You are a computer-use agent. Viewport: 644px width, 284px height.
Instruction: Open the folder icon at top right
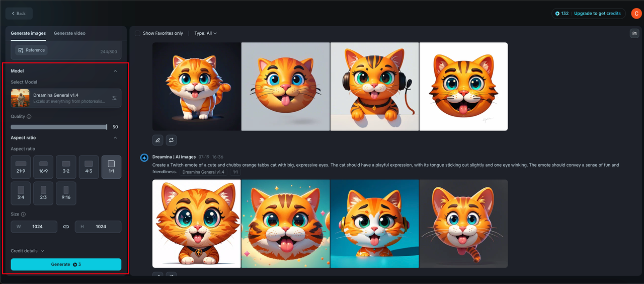tap(634, 33)
